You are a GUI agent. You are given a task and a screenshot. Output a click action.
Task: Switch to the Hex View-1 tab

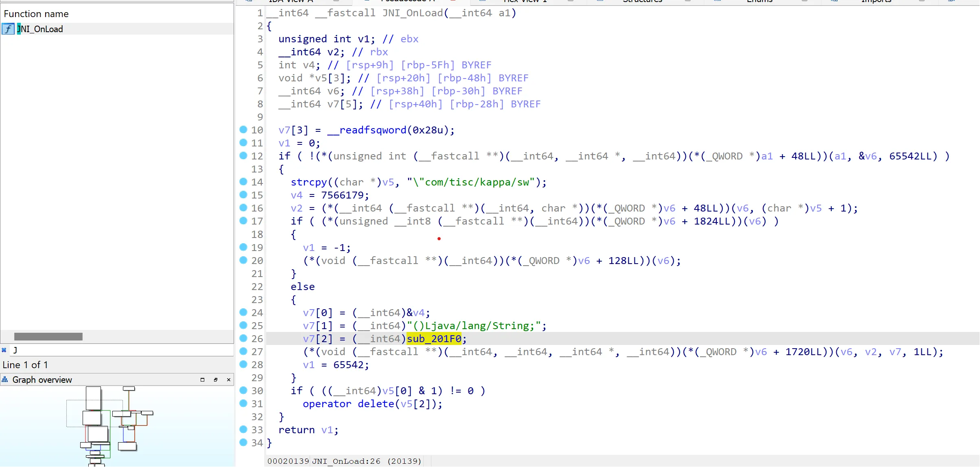pyautogui.click(x=525, y=1)
